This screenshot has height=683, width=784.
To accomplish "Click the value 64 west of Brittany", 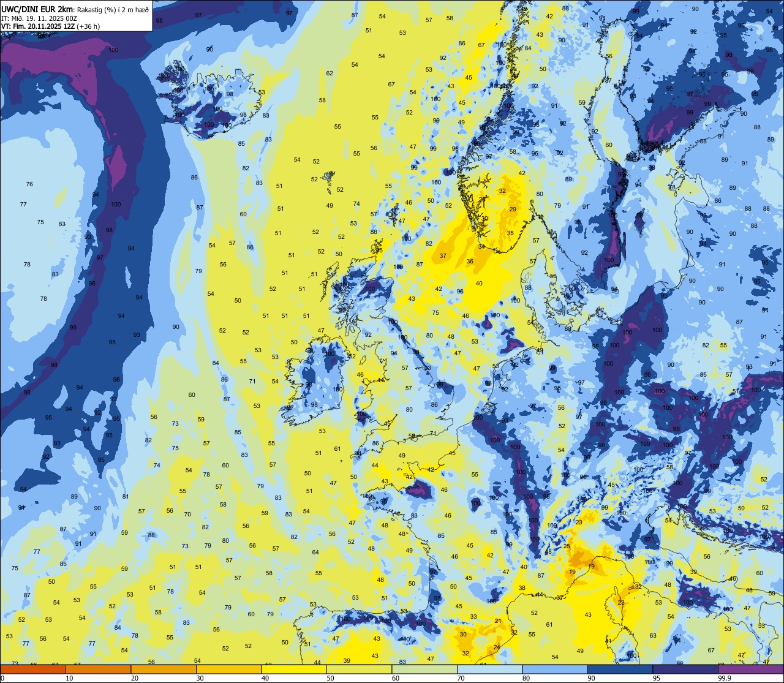I will pos(315,553).
